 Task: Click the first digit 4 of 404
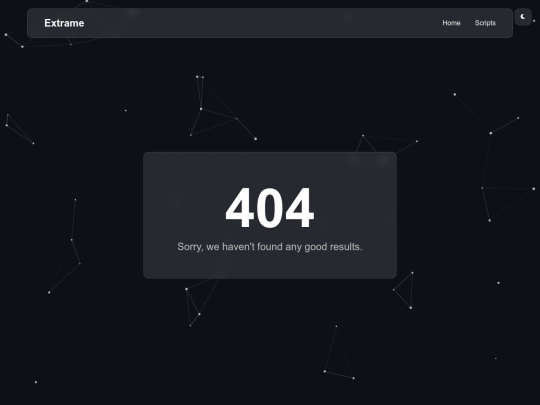pos(240,208)
